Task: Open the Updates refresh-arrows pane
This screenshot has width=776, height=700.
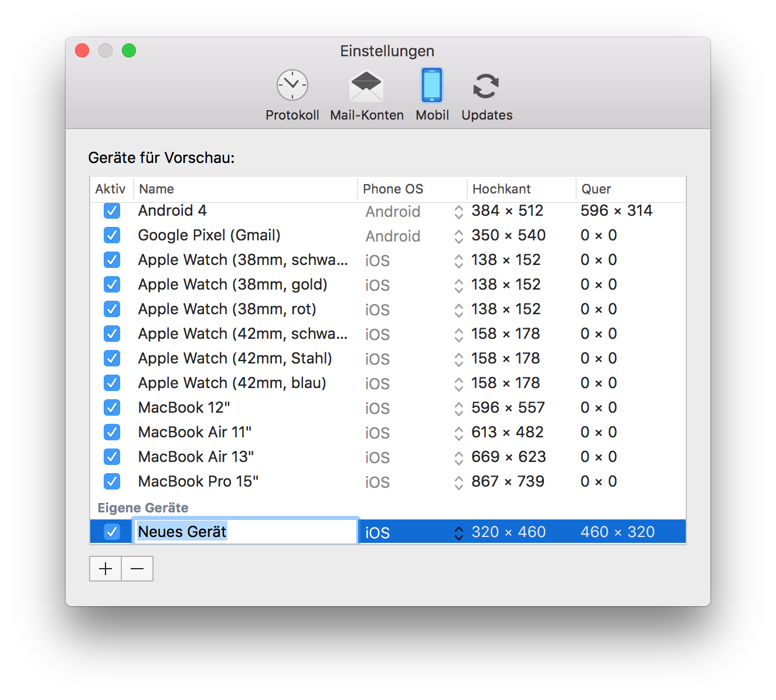Action: pos(486,95)
